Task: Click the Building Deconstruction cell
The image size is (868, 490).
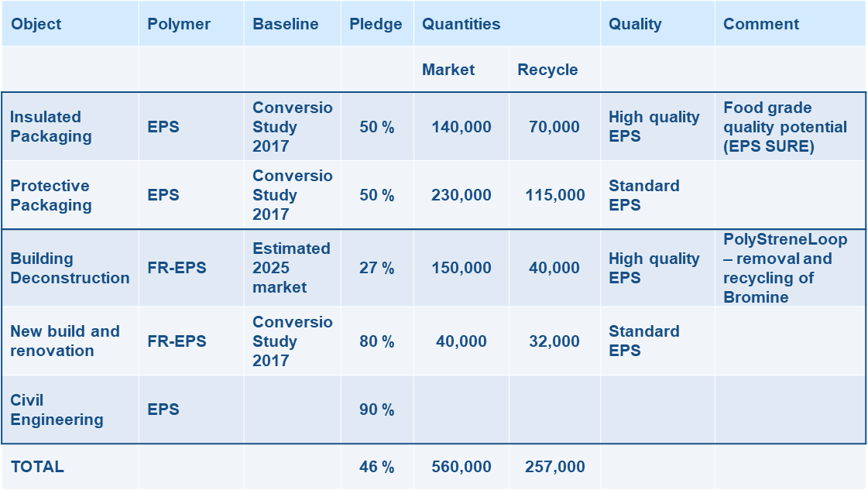Action: tap(70, 268)
